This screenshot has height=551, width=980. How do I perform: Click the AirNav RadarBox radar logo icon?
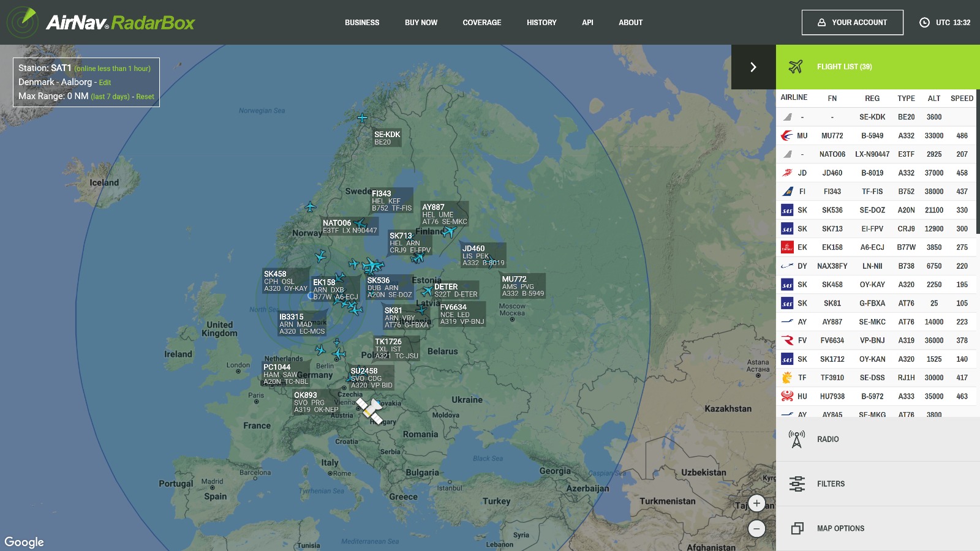[23, 22]
